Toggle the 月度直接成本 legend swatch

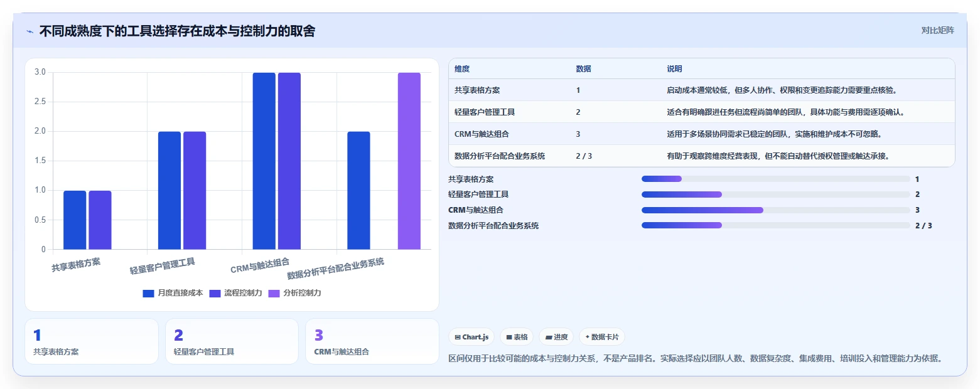[x=148, y=293]
